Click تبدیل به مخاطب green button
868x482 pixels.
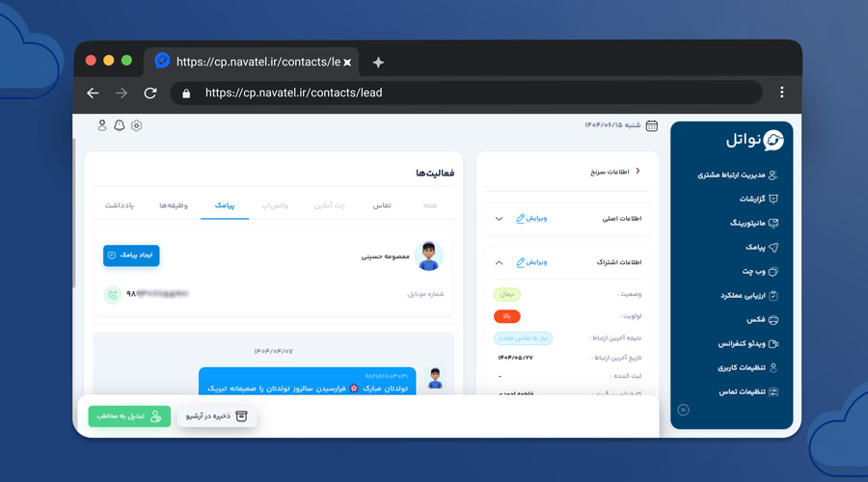pyautogui.click(x=129, y=416)
